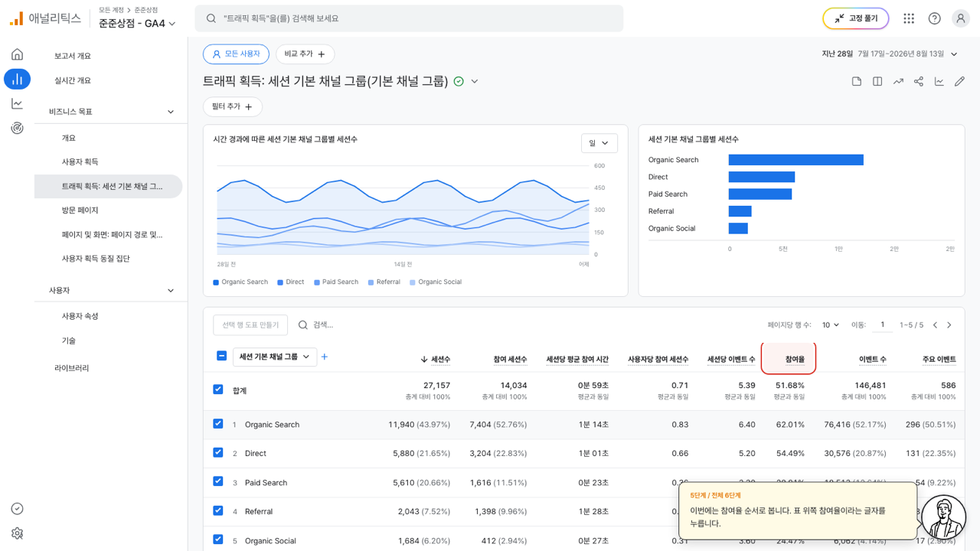Click the table search magnifier icon
Screen dimensions: 980x551
point(303,325)
